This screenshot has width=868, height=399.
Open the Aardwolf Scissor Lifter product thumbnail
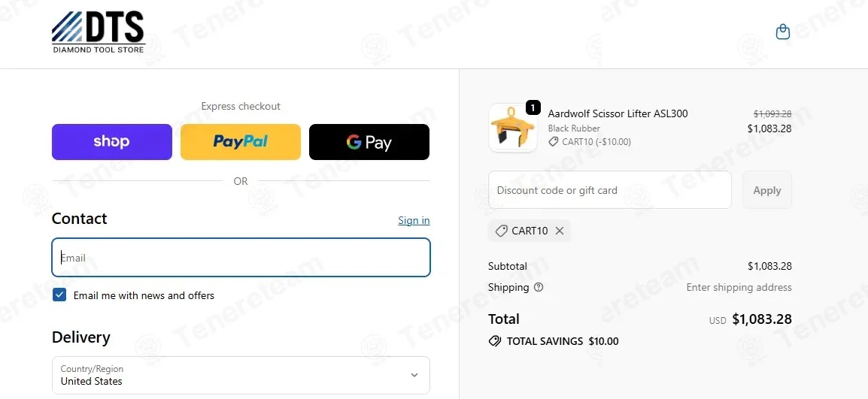click(x=512, y=128)
